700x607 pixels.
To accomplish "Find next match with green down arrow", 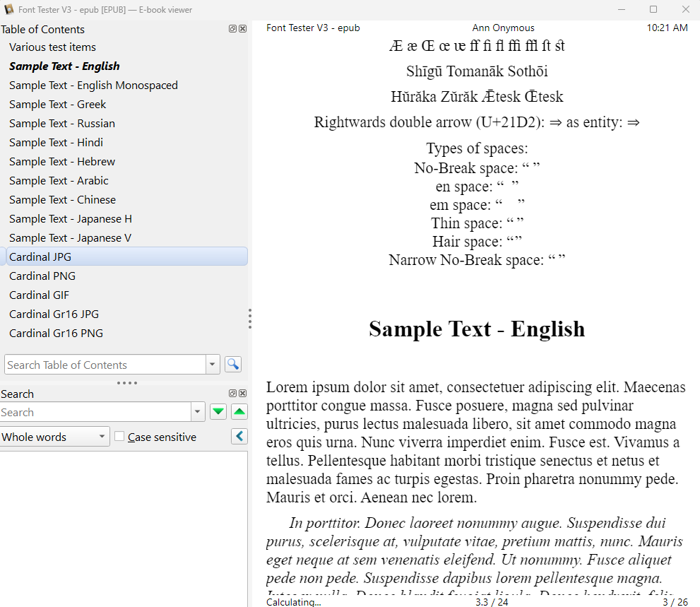I will point(218,412).
